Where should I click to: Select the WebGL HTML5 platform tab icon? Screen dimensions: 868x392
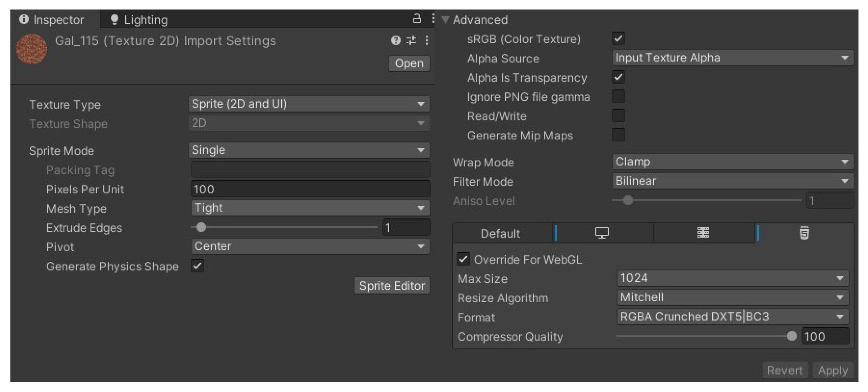pyautogui.click(x=804, y=233)
